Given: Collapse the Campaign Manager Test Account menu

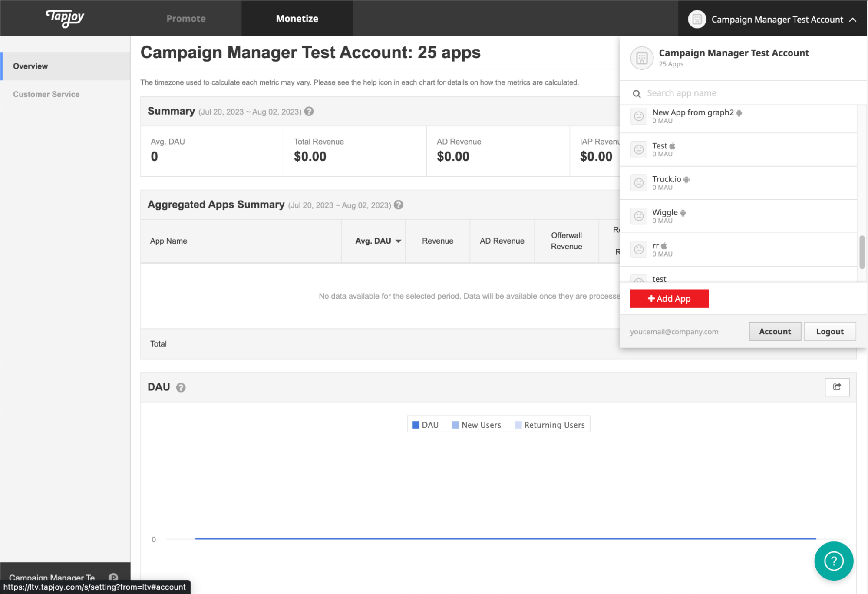Looking at the screenshot, I should 853,20.
